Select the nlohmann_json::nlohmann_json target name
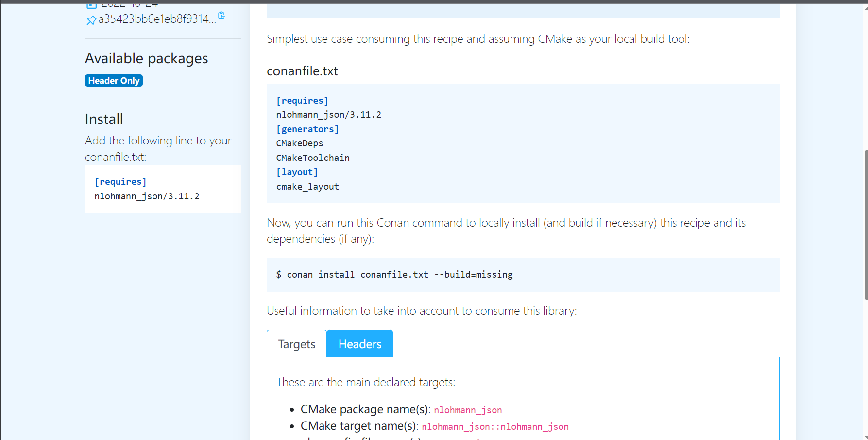This screenshot has width=868, height=440. (495, 426)
